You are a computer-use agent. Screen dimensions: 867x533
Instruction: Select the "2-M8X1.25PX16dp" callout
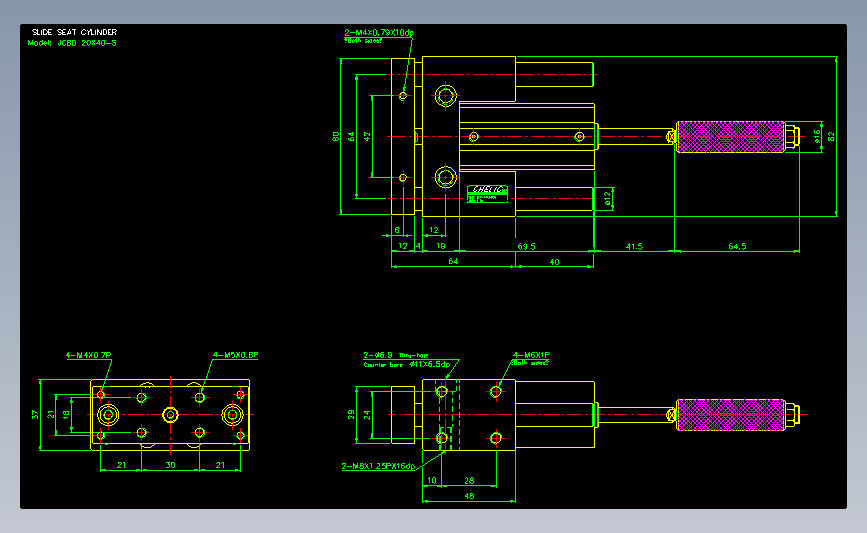click(x=378, y=466)
